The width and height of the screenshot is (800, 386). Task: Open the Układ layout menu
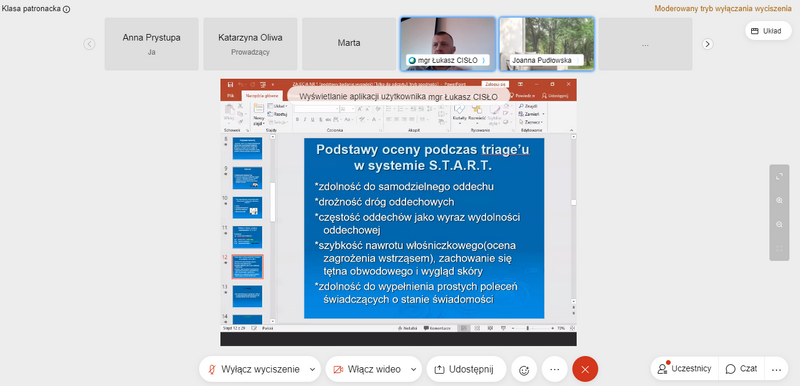(x=768, y=31)
